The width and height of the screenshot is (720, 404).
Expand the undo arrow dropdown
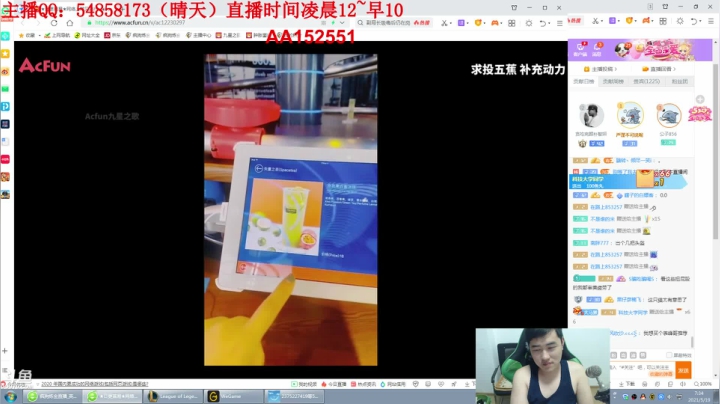(549, 23)
